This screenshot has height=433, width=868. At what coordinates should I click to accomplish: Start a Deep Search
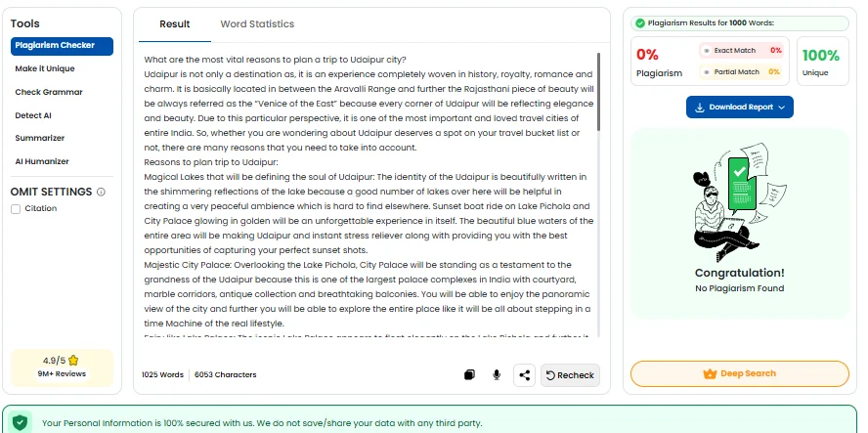pyautogui.click(x=739, y=373)
